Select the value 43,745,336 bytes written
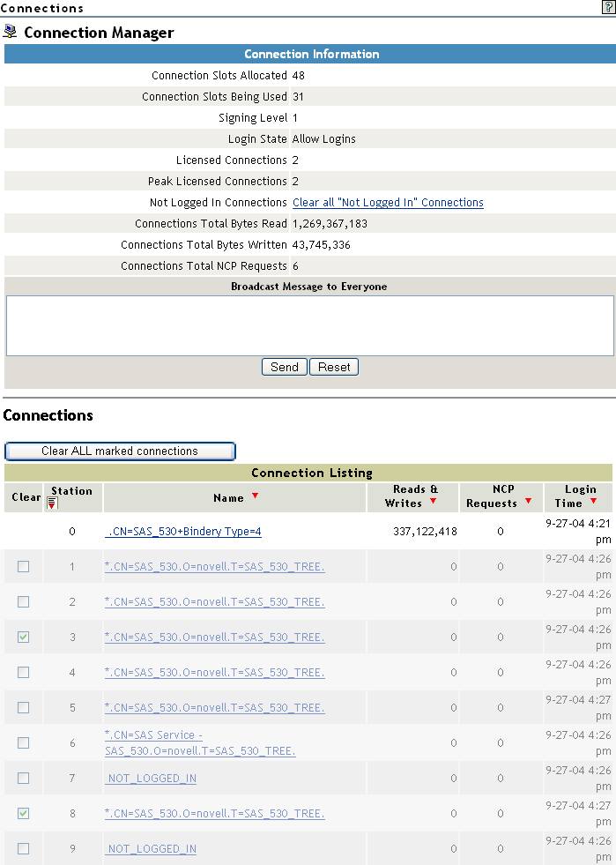616x865 pixels. tap(322, 245)
